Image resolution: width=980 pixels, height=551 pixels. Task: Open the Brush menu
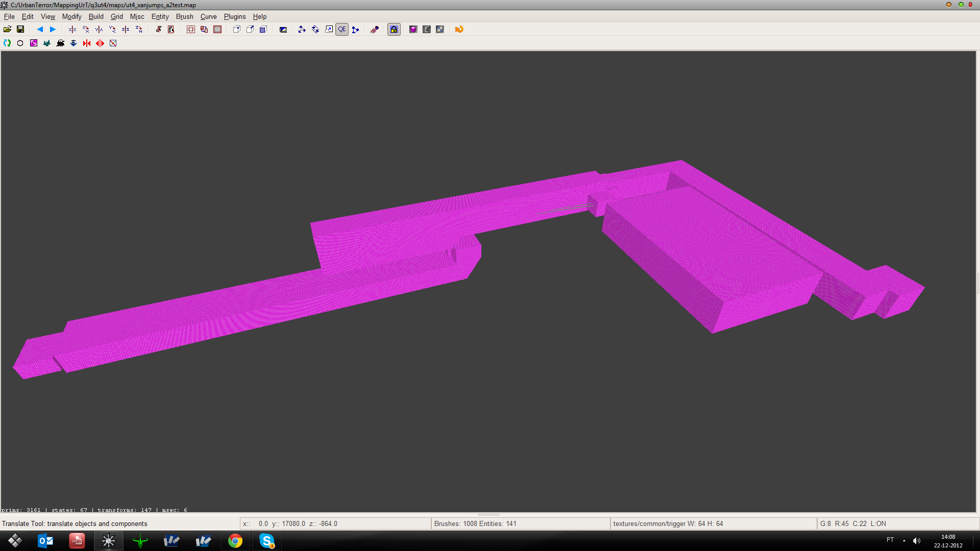pos(184,16)
